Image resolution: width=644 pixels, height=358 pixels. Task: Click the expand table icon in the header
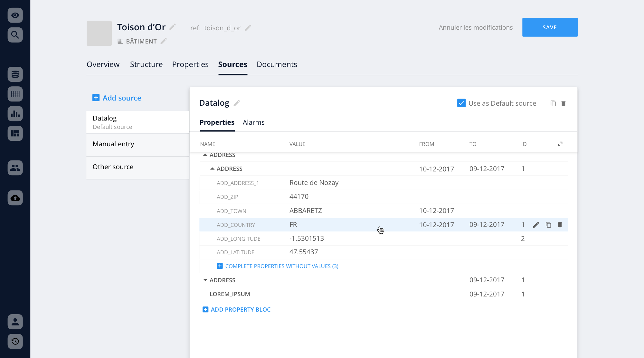pos(560,144)
